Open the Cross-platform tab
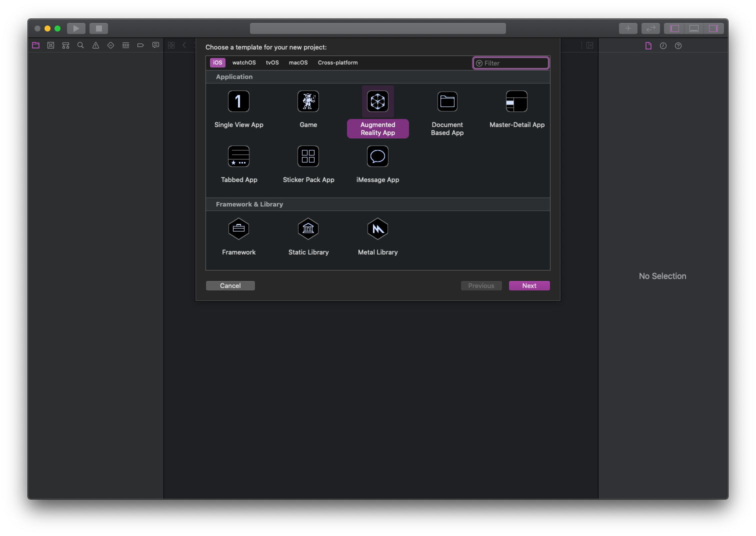The image size is (756, 536). click(x=337, y=62)
